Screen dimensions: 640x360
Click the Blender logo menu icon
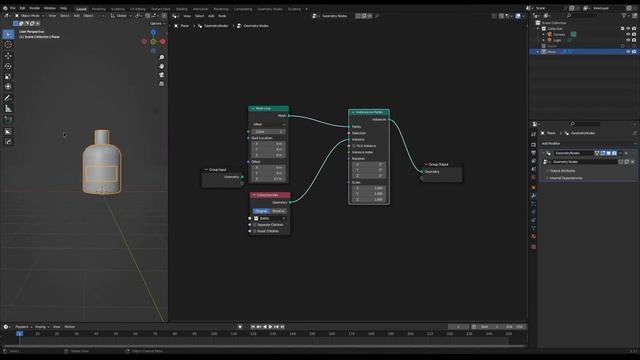(5, 8)
